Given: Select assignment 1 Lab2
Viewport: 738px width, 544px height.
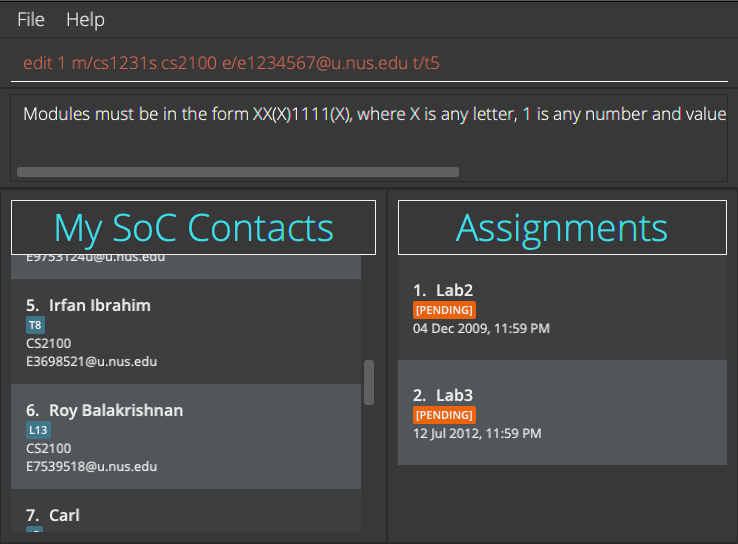Looking at the screenshot, I should click(x=562, y=308).
